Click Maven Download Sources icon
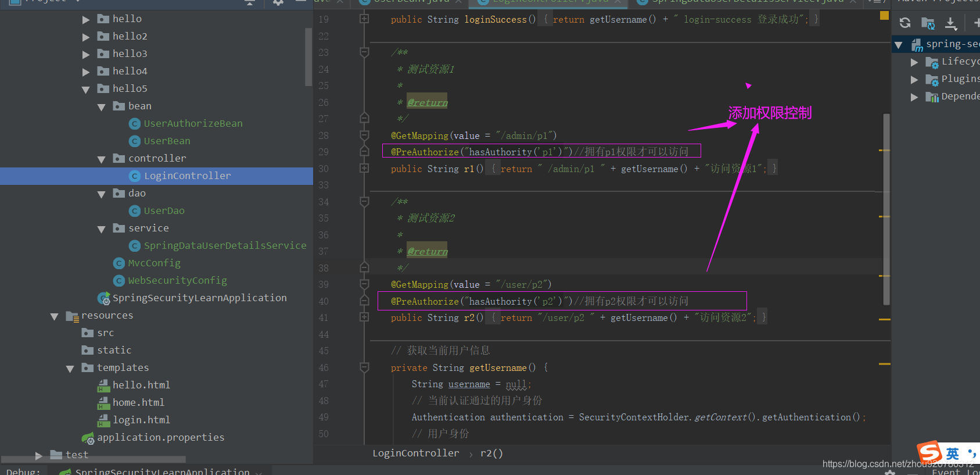The height and width of the screenshot is (475, 980). 951,24
